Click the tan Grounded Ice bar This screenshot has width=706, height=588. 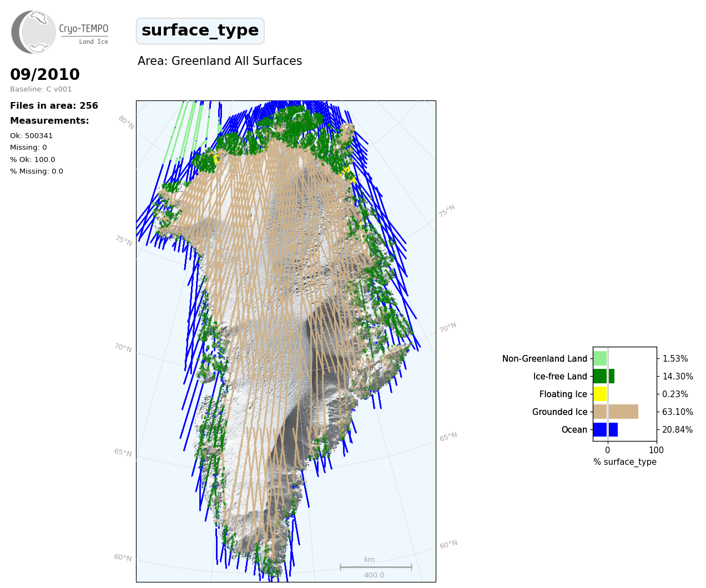tap(616, 412)
